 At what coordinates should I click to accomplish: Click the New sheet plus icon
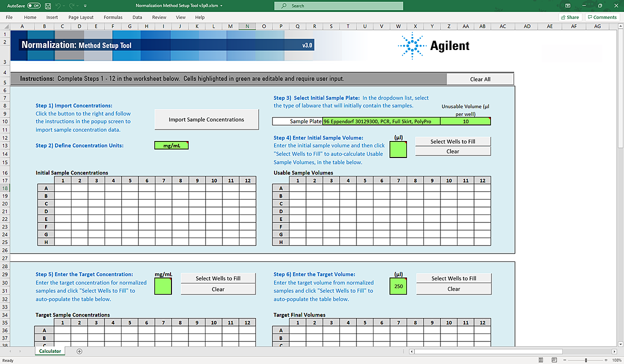(79, 351)
